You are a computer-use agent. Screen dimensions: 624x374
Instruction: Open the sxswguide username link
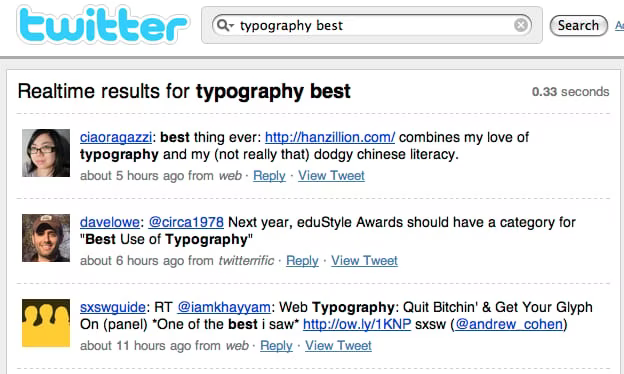pyautogui.click(x=113, y=307)
